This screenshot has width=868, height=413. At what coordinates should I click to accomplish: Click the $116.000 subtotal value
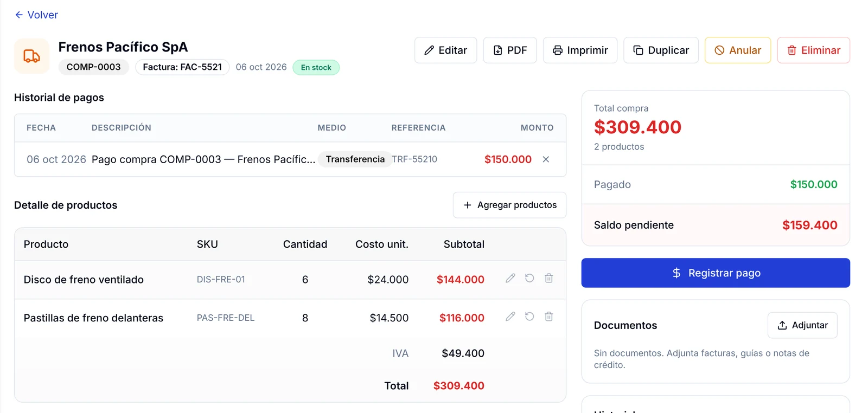[462, 318]
